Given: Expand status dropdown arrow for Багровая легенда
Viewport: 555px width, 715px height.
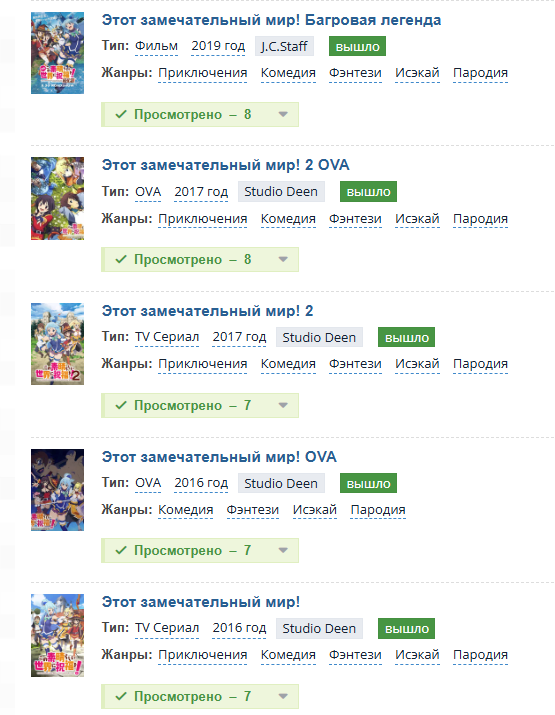Looking at the screenshot, I should pyautogui.click(x=283, y=114).
